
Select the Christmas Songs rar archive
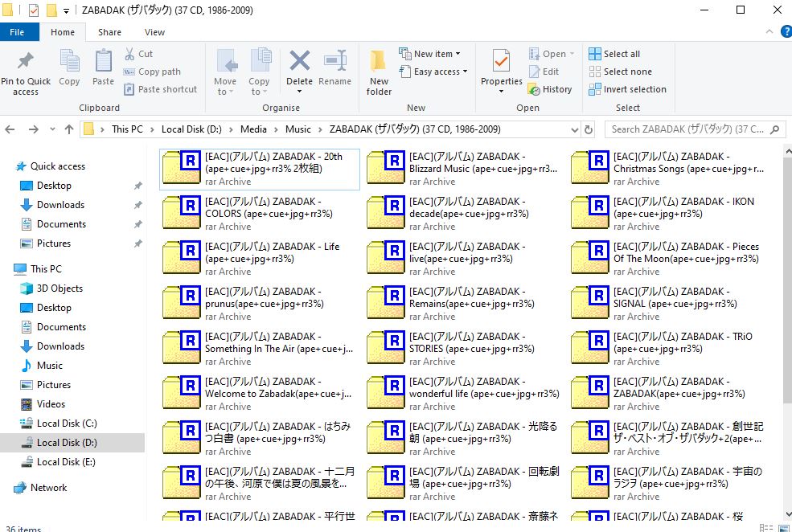pos(669,169)
